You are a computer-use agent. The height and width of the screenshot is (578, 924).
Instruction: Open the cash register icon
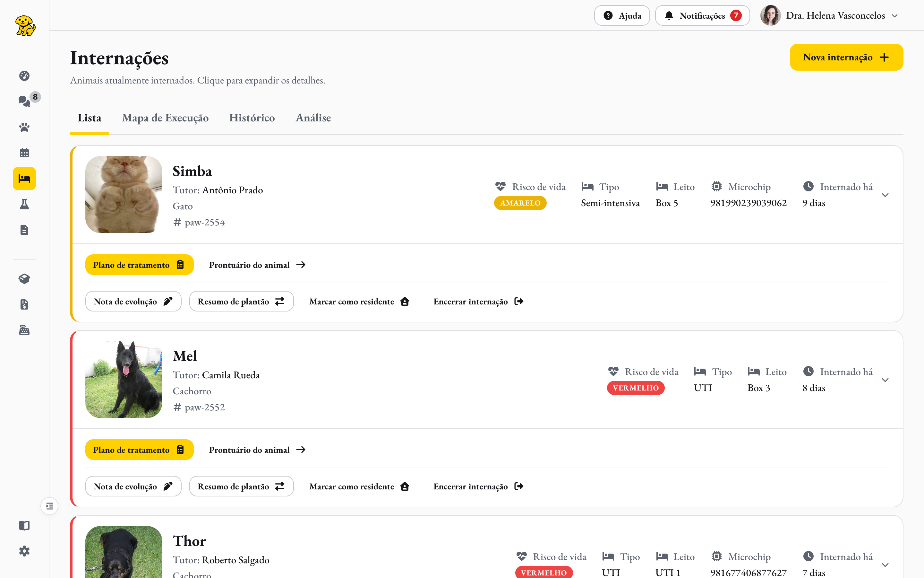tap(24, 330)
